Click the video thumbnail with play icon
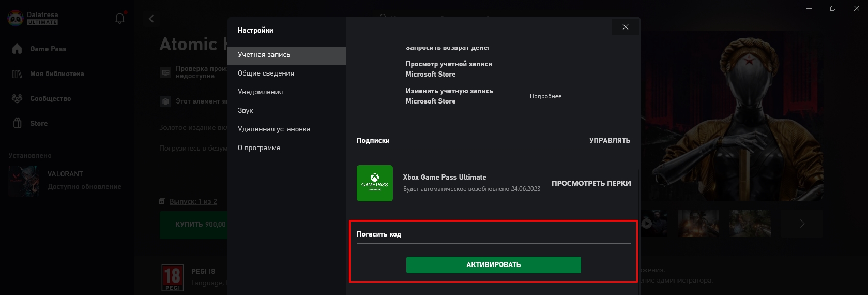 [x=654, y=224]
